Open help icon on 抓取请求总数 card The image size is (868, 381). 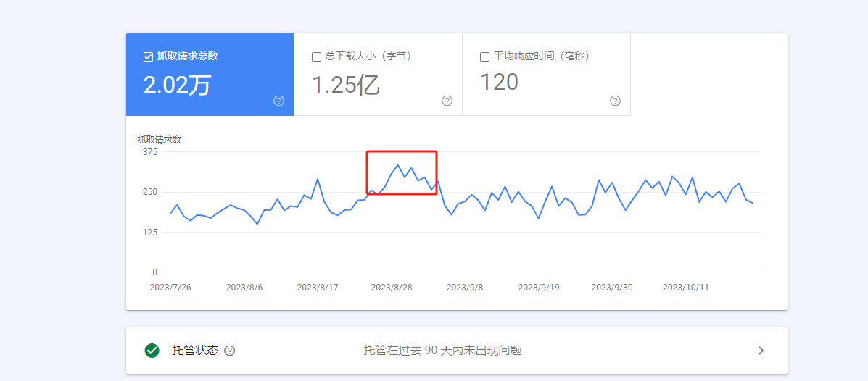pos(279,101)
